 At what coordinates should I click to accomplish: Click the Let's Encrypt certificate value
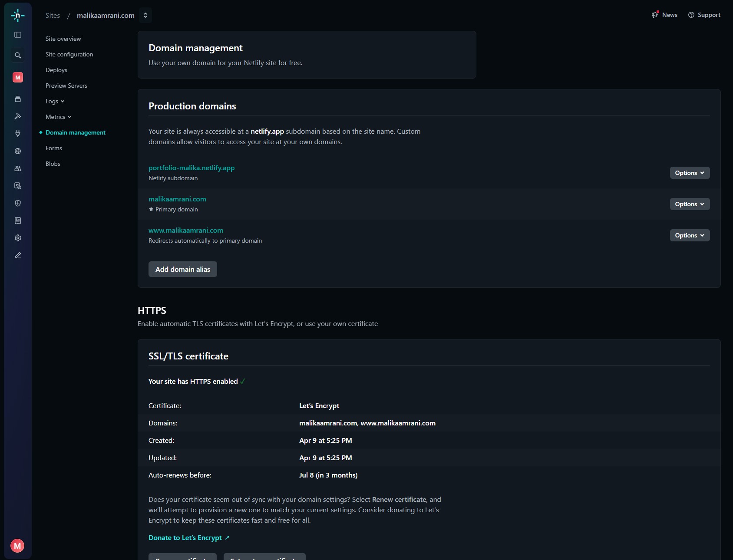(x=319, y=405)
